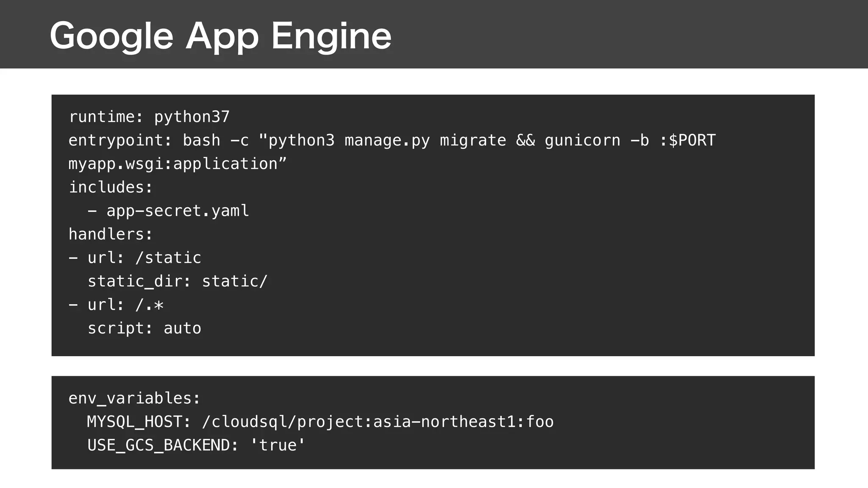This screenshot has height=488, width=868.
Task: Click the USE_GCS_BACKEND: 'true' line
Action: coord(196,446)
